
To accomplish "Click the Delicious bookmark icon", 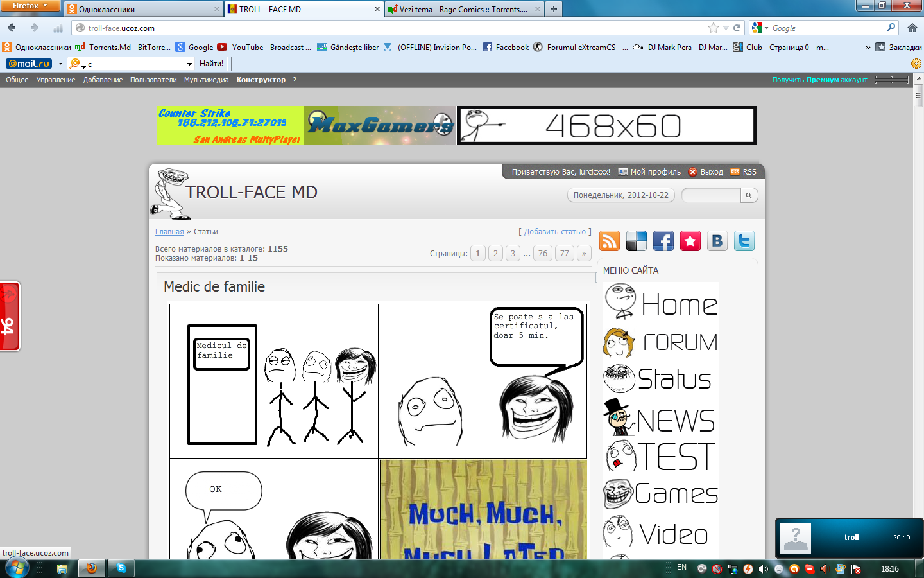I will click(x=637, y=241).
